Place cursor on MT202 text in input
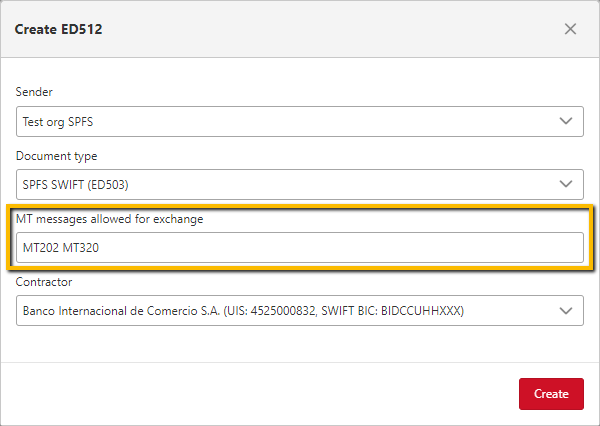 click(41, 248)
